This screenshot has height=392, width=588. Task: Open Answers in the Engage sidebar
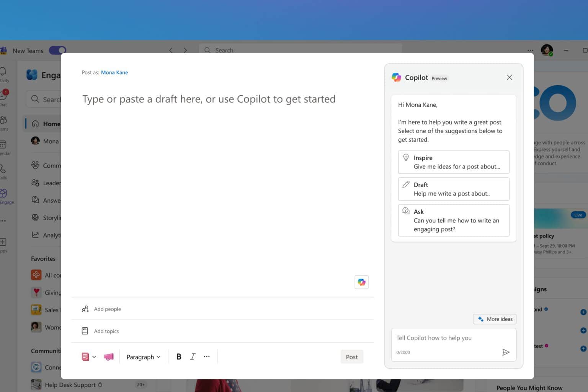[x=46, y=200]
